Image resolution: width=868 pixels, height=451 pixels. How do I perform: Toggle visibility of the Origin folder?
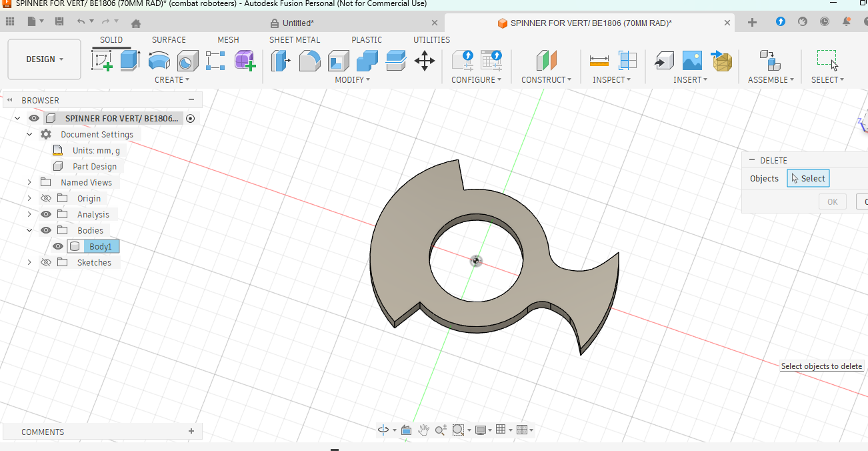pos(46,198)
